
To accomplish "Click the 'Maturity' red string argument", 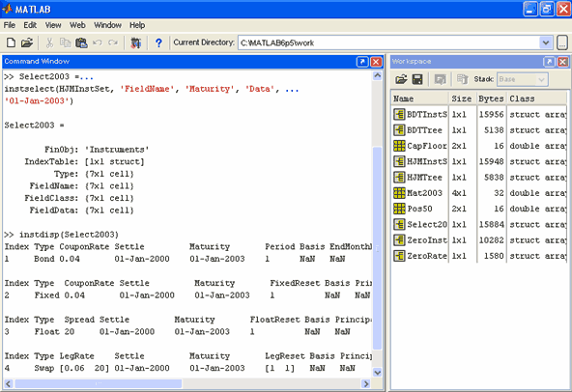I will click(x=210, y=89).
